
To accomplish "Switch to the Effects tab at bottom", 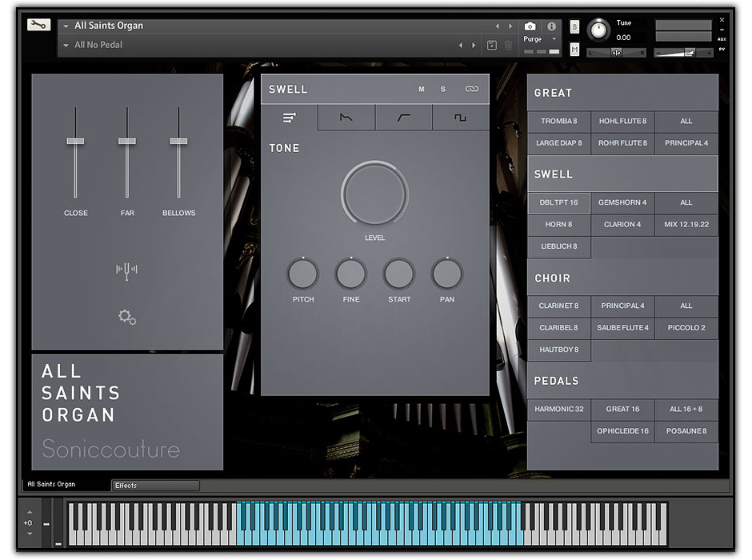I will (x=155, y=486).
